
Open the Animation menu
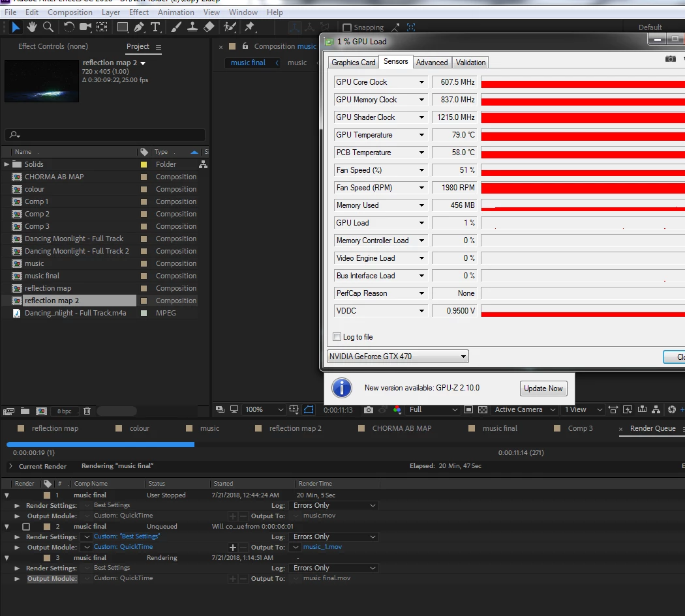[x=176, y=12]
